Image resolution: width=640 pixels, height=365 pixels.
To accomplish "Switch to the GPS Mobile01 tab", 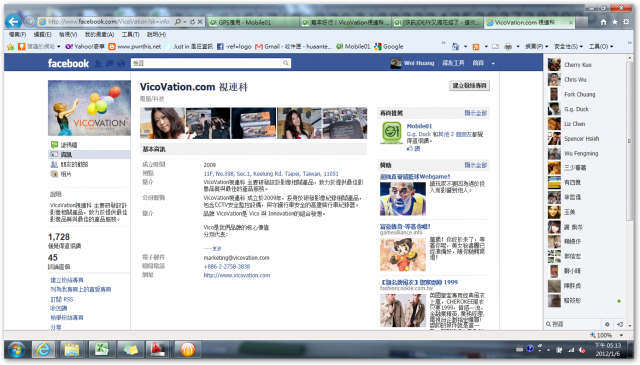I will (x=253, y=22).
